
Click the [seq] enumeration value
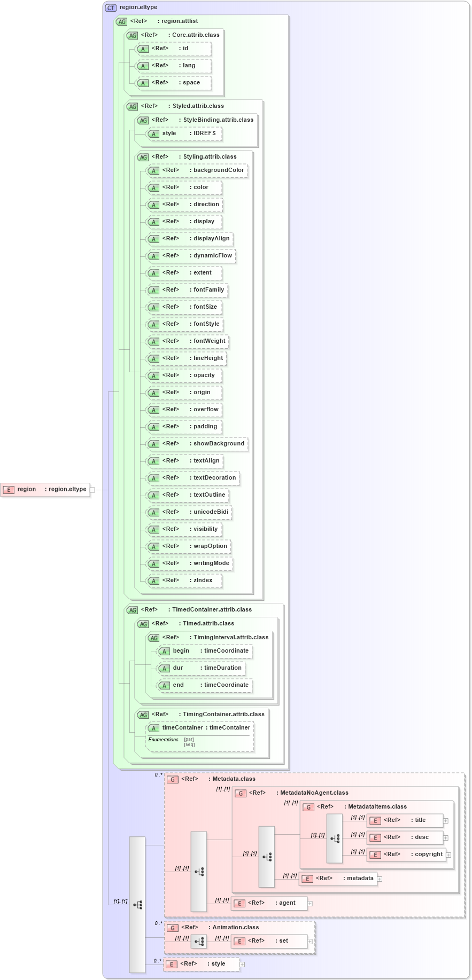pos(189,745)
